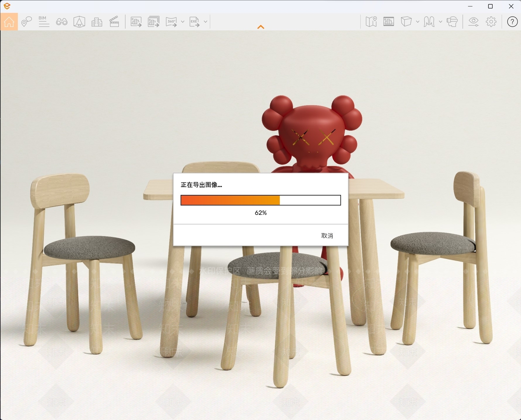Open View Management binoculars icon
The width and height of the screenshot is (521, 420).
click(62, 22)
